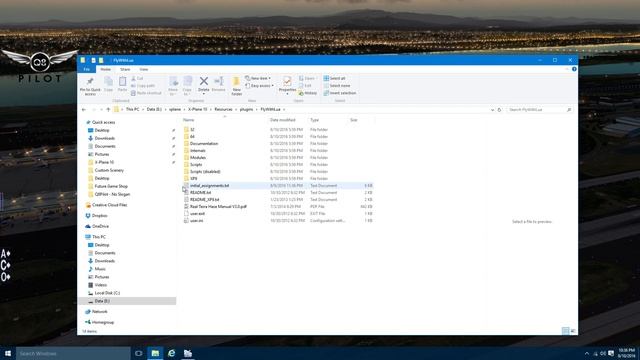Click Paste shortcut in the Clipboard group
Screen dimensions: 640x360
coord(146,93)
